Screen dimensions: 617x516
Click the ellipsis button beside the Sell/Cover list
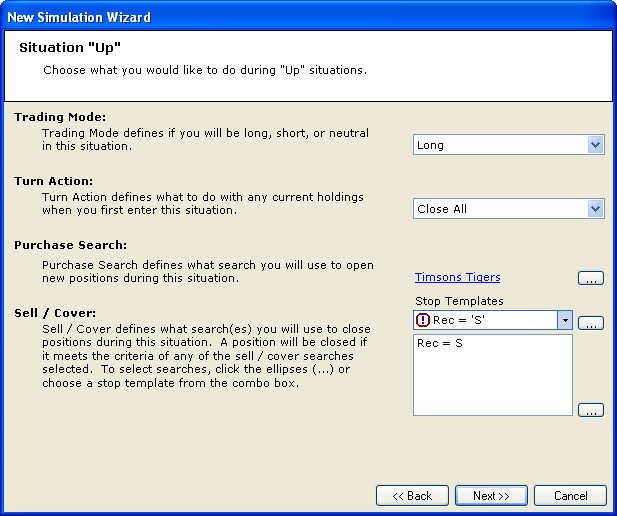coord(590,410)
